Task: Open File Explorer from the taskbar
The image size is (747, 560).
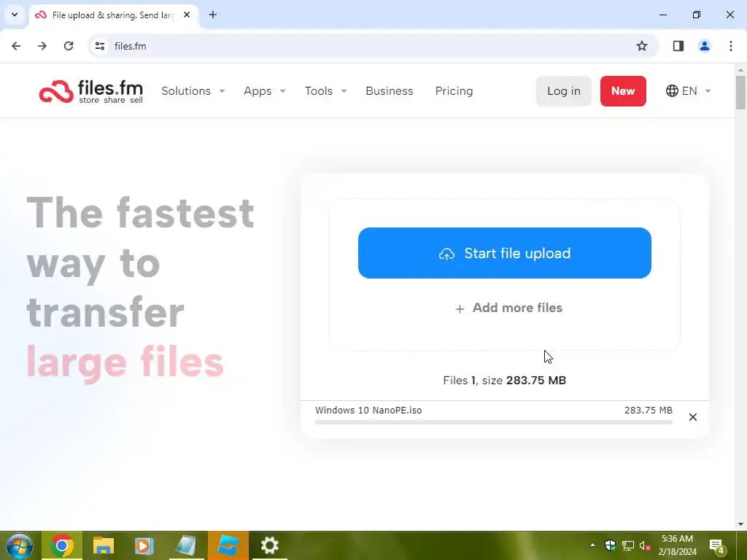Action: (103, 545)
